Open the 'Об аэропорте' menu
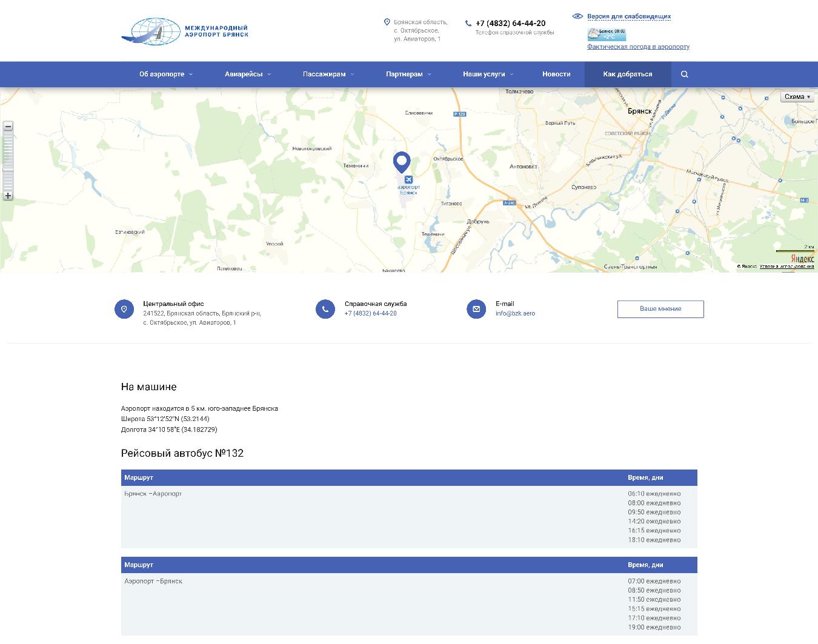This screenshot has height=644, width=818. pyautogui.click(x=162, y=74)
